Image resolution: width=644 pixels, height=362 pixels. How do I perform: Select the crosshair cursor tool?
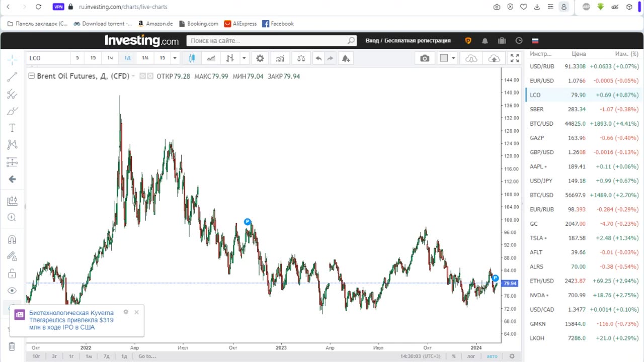[x=12, y=60]
